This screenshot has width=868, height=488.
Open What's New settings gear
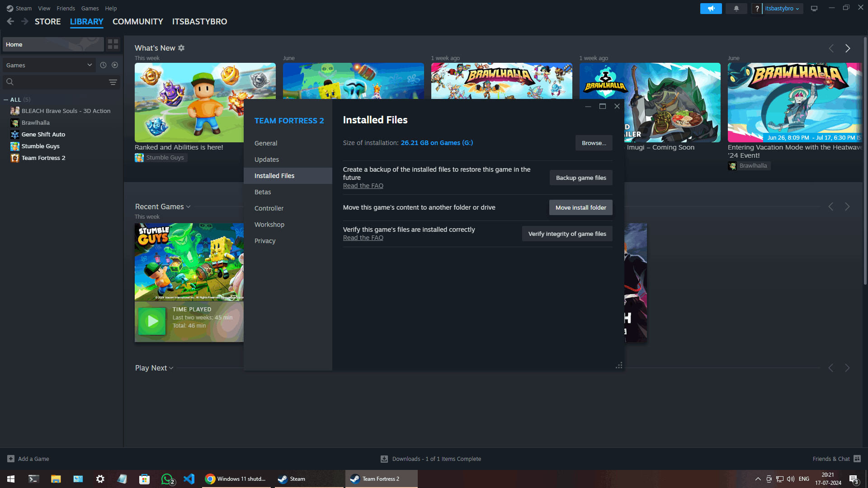[181, 48]
